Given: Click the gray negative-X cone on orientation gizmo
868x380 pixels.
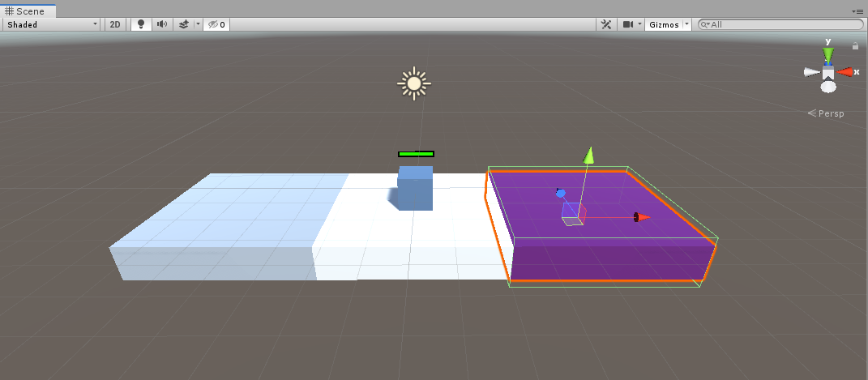Looking at the screenshot, I should coord(811,72).
